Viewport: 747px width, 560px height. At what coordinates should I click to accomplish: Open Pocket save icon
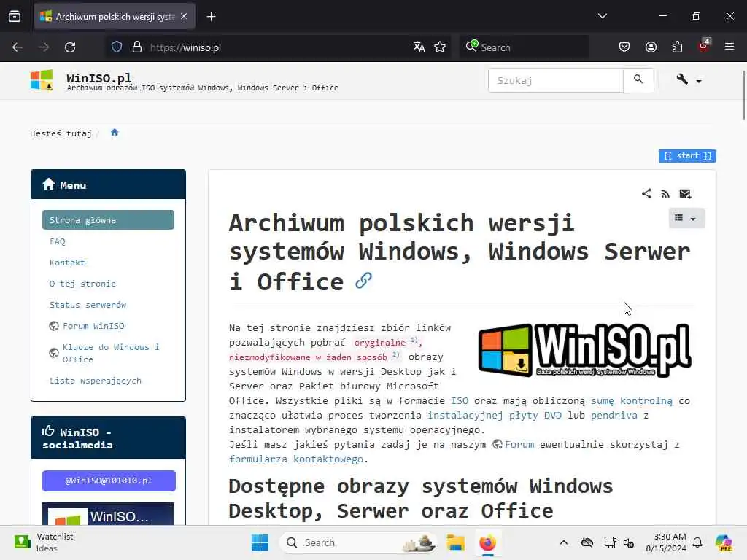pyautogui.click(x=624, y=47)
